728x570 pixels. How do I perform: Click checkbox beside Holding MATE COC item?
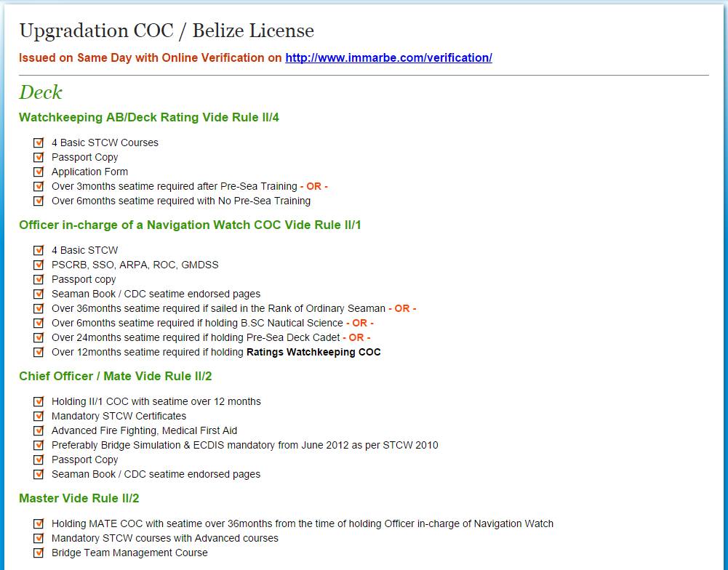point(39,523)
